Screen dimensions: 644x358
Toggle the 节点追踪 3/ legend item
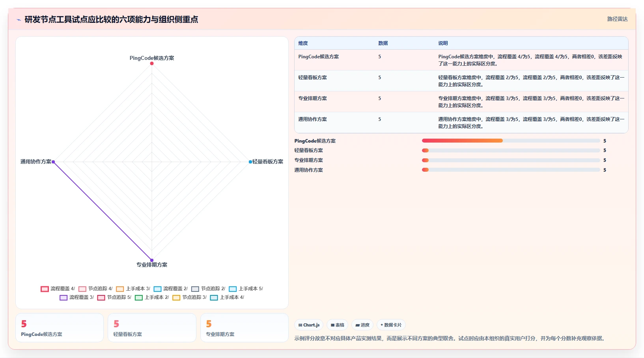[x=190, y=297]
